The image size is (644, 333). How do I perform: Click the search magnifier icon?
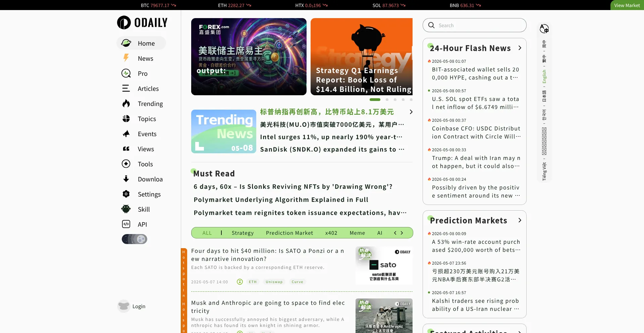pyautogui.click(x=431, y=25)
